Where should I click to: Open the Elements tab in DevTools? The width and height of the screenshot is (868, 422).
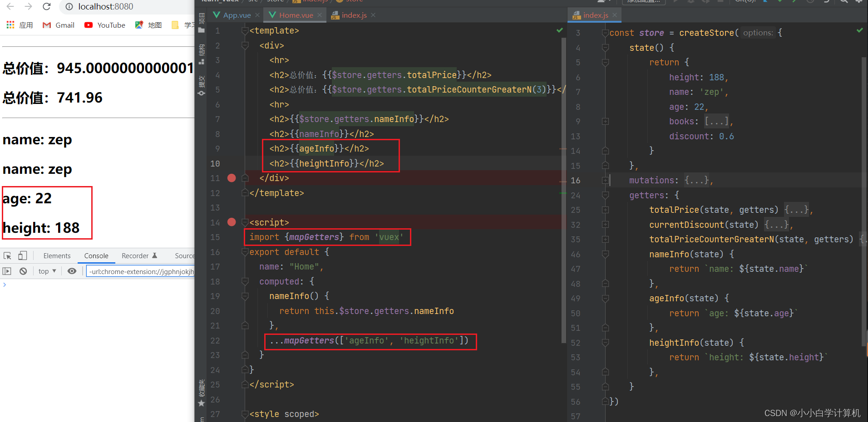57,255
